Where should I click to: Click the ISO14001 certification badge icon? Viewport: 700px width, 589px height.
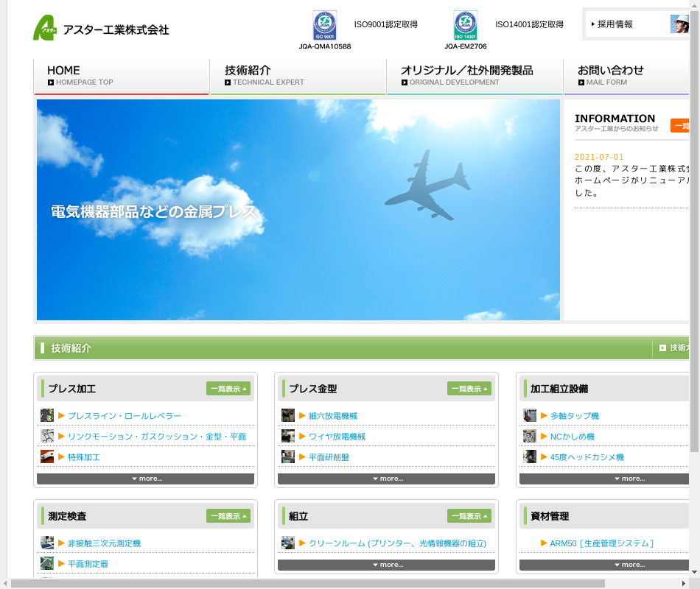pos(465,26)
